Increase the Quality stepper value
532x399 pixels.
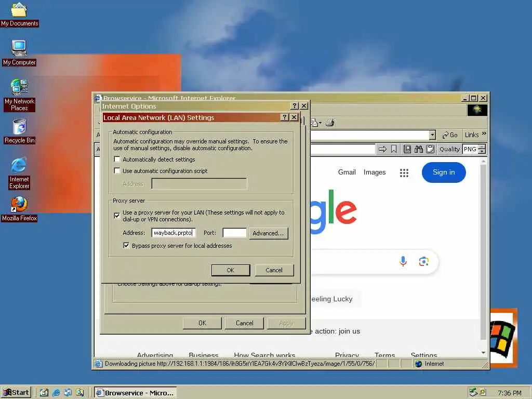click(482, 147)
